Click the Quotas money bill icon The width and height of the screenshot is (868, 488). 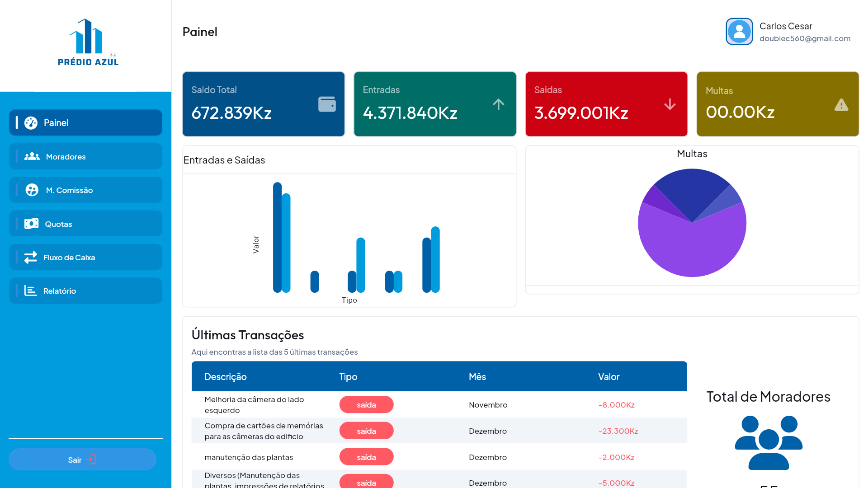(31, 224)
